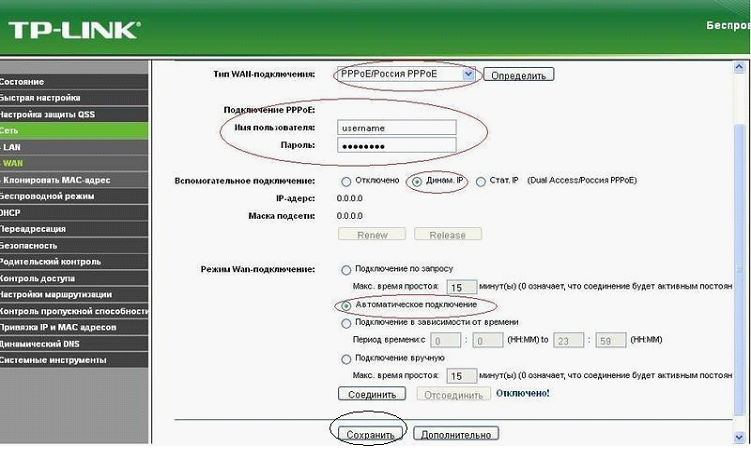The height and width of the screenshot is (465, 751).
Task: Click the scrollbar up arrow
Action: click(739, 67)
